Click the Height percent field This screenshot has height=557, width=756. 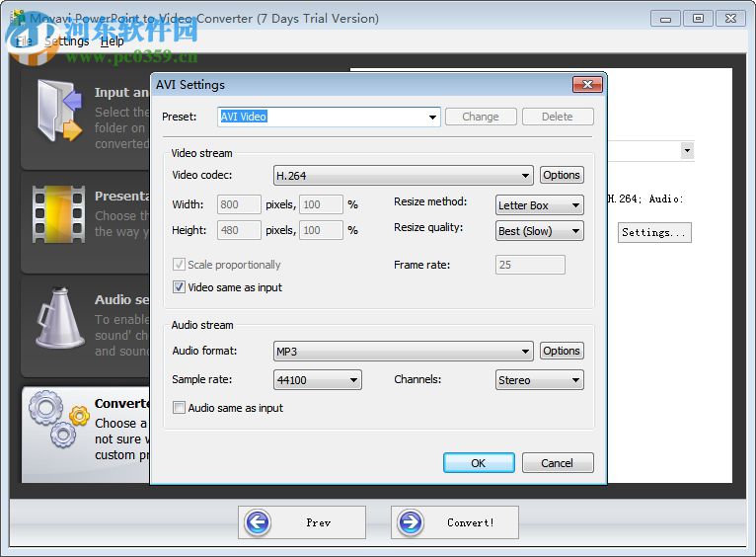pos(322,230)
